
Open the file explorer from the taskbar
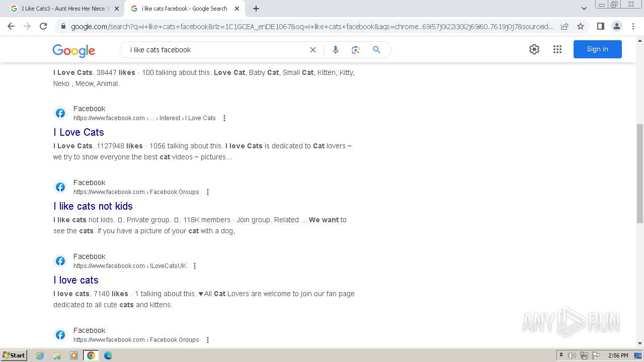coord(57,355)
